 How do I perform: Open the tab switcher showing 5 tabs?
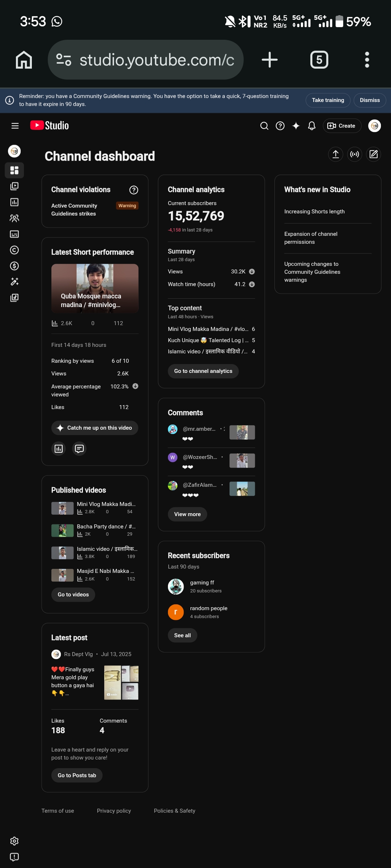(x=319, y=60)
